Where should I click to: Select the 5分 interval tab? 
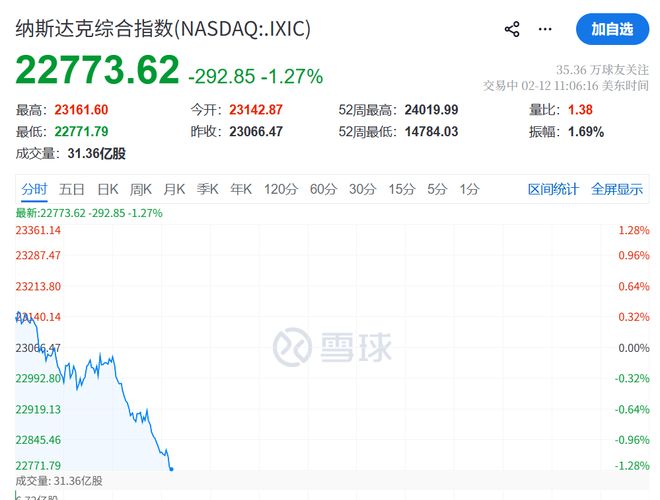(437, 189)
